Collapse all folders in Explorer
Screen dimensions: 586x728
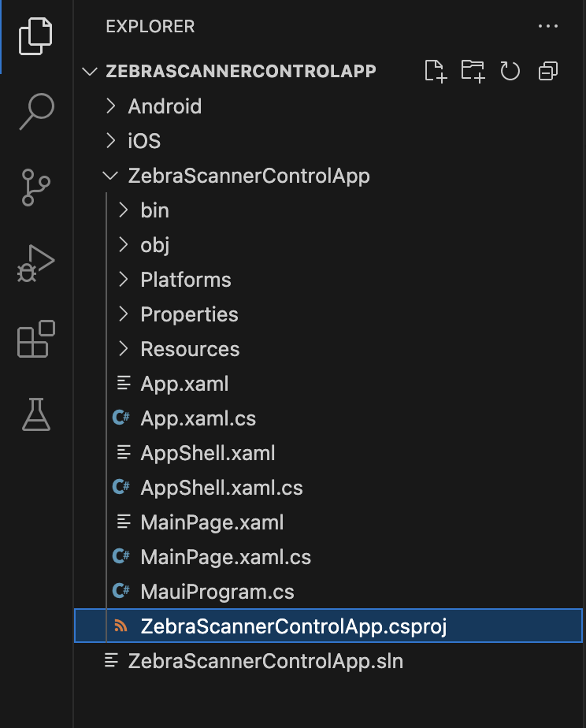(547, 71)
